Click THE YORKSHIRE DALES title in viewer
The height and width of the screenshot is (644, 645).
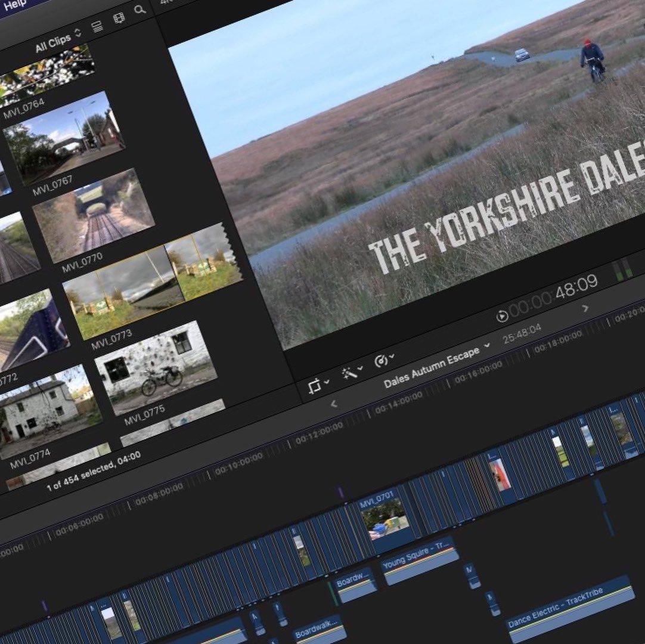click(507, 207)
